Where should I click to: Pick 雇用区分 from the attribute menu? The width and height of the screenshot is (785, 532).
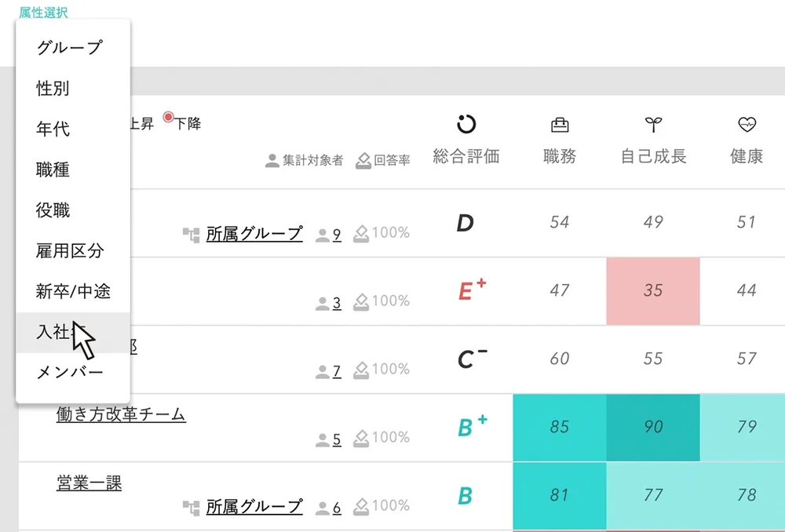(70, 251)
